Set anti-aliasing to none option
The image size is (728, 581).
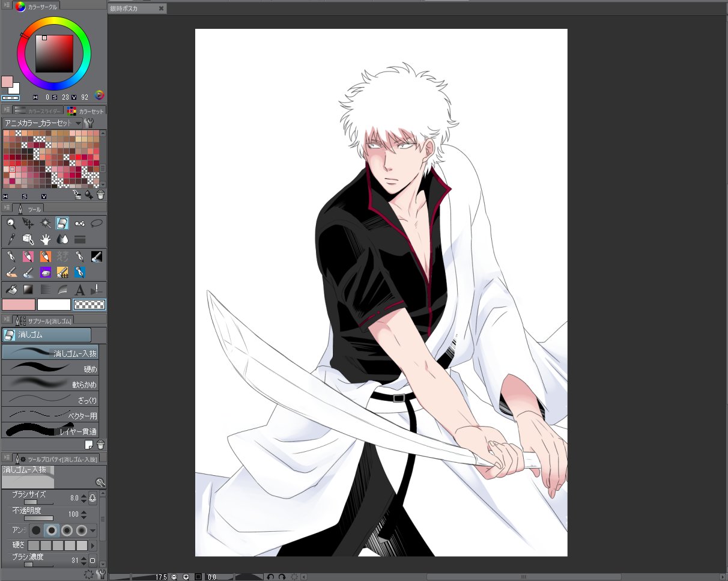36,531
